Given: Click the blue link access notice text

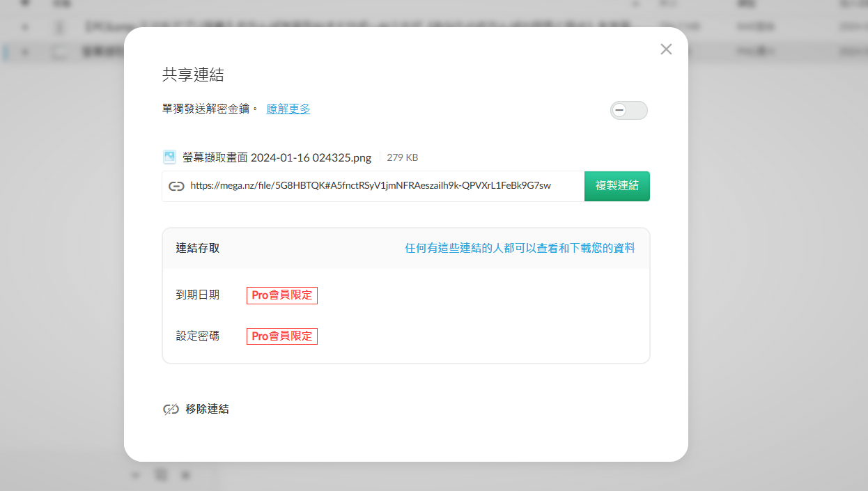Looking at the screenshot, I should (x=520, y=248).
